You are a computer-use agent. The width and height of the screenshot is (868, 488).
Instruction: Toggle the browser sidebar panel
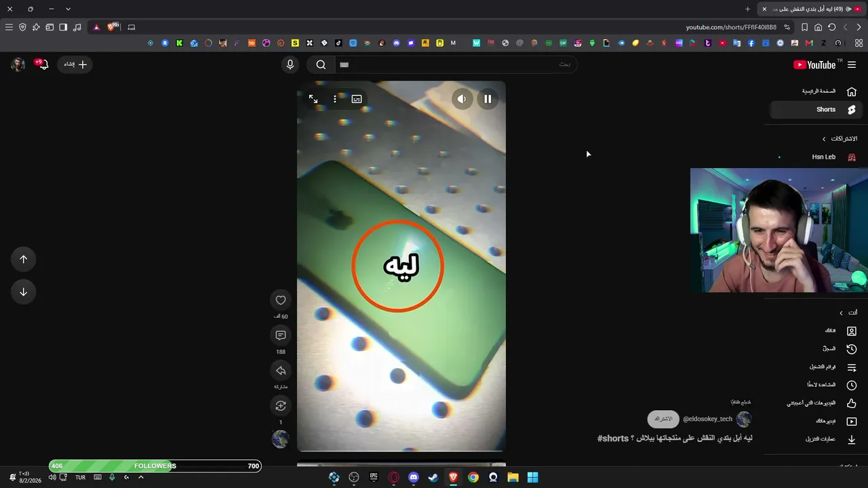[63, 27]
